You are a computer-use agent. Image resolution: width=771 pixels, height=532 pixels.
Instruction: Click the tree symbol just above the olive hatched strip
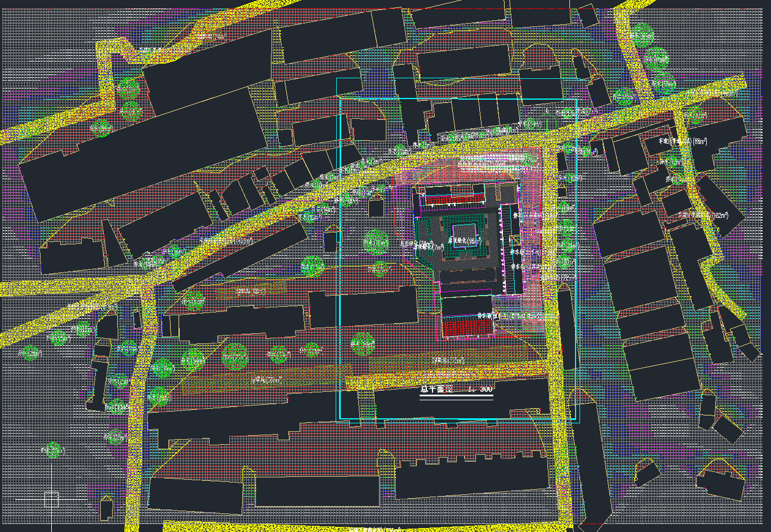tap(235, 355)
